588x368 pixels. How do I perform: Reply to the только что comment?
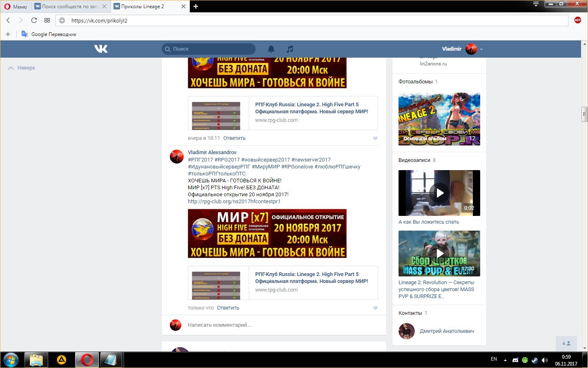pos(228,308)
